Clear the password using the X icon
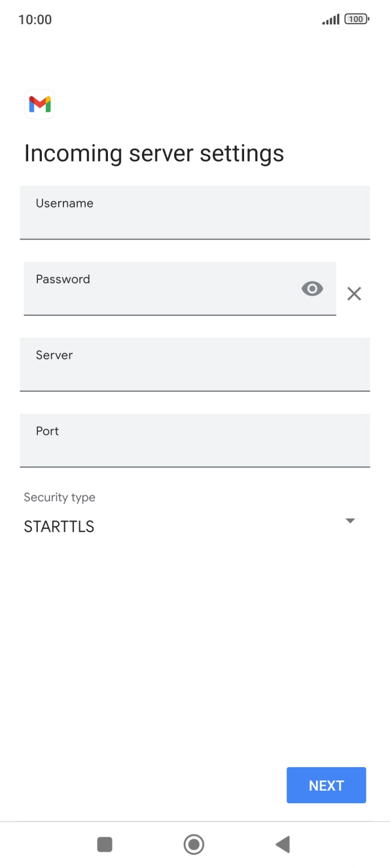The image size is (390, 868). click(x=354, y=293)
